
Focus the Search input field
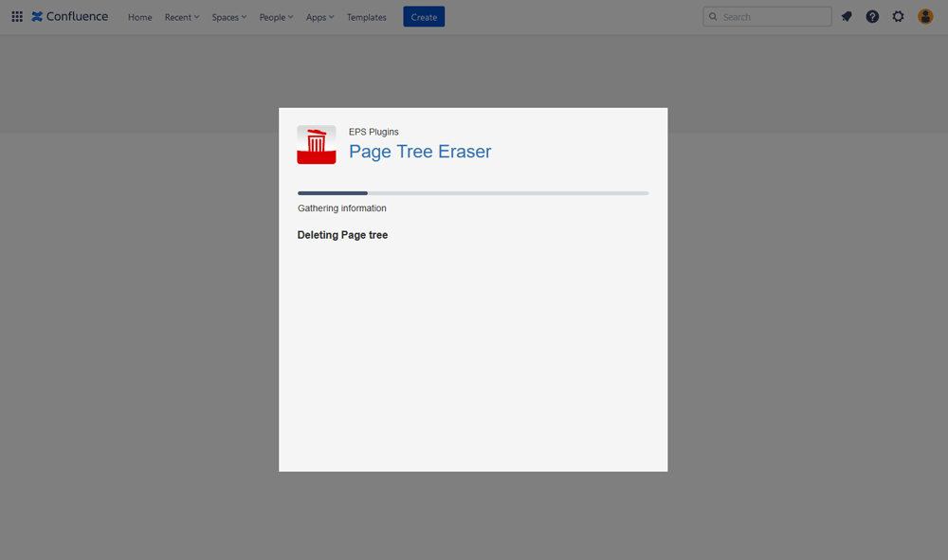coord(767,17)
